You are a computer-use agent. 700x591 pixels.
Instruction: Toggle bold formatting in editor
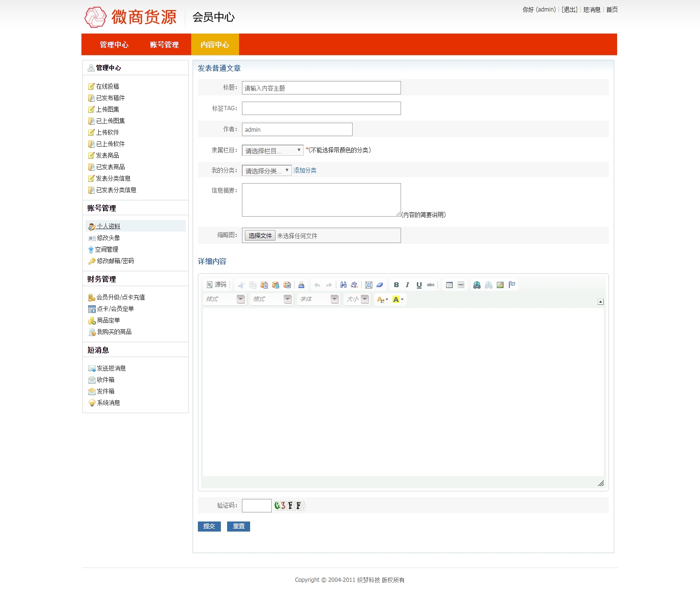(396, 285)
